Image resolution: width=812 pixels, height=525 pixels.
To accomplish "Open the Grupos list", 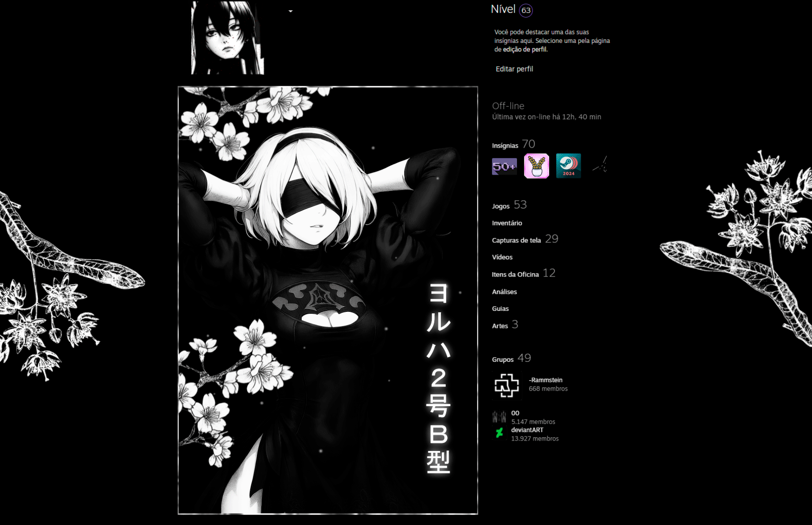I will (x=503, y=359).
